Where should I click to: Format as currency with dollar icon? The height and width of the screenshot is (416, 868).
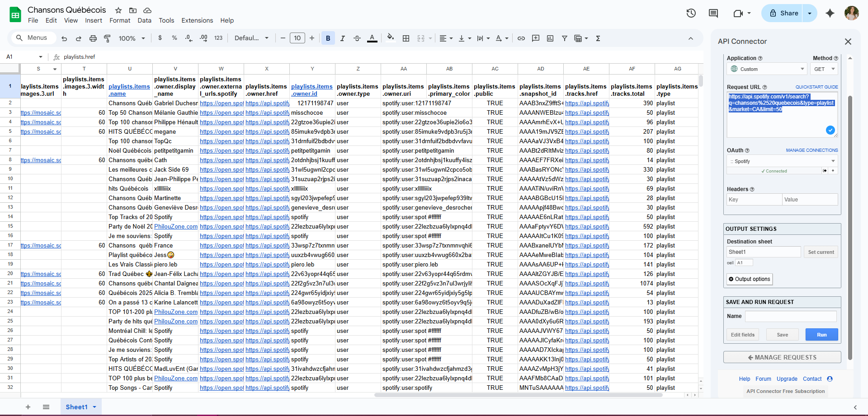point(160,38)
